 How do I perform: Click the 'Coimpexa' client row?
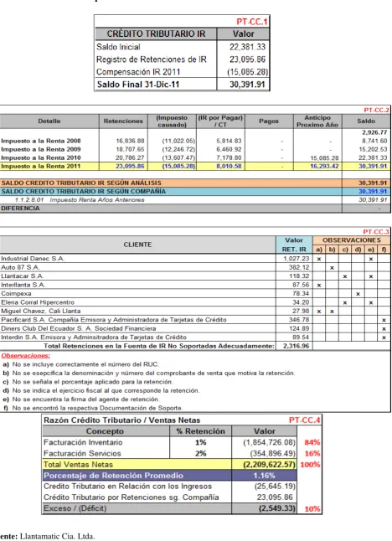tap(195, 294)
